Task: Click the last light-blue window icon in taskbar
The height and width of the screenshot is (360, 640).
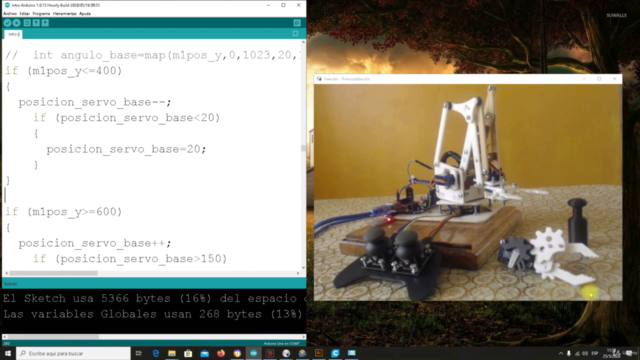Action: pos(351,353)
